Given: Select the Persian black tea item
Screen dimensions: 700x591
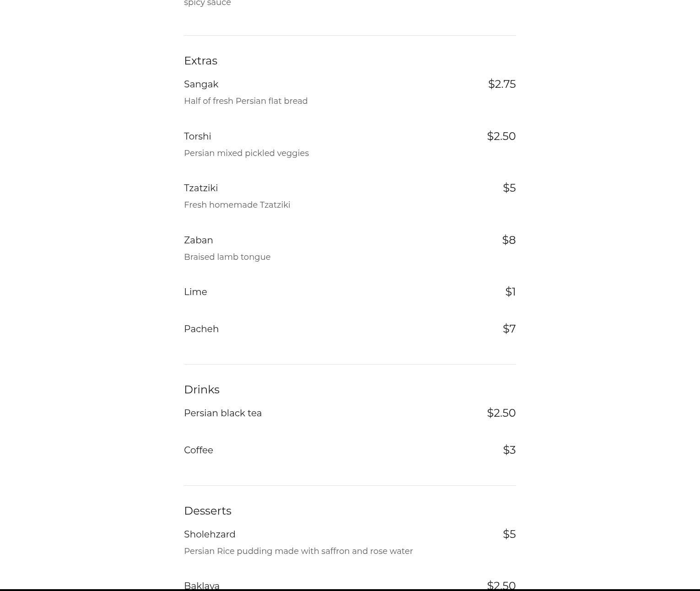Looking at the screenshot, I should click(223, 413).
